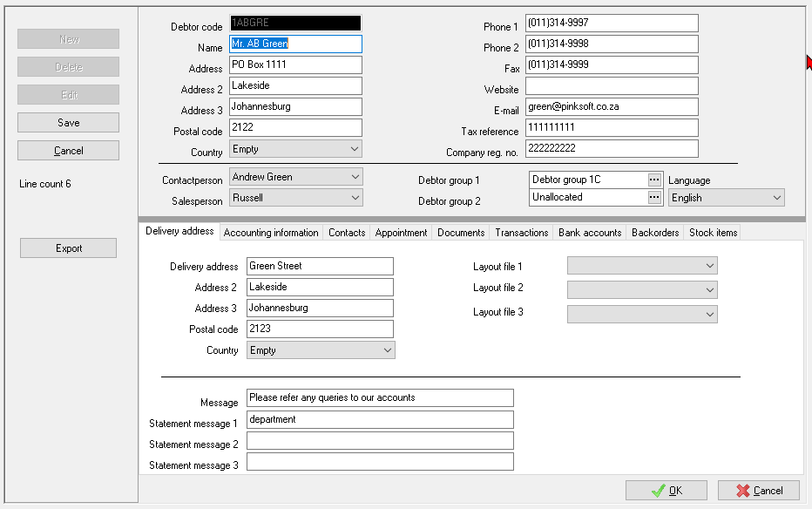Click Delivery address field Green Street

coord(320,266)
